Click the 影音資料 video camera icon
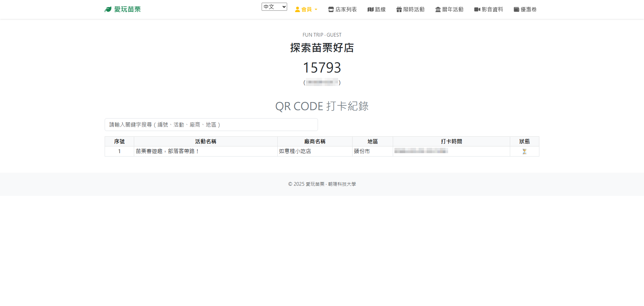644x306 pixels. (477, 9)
